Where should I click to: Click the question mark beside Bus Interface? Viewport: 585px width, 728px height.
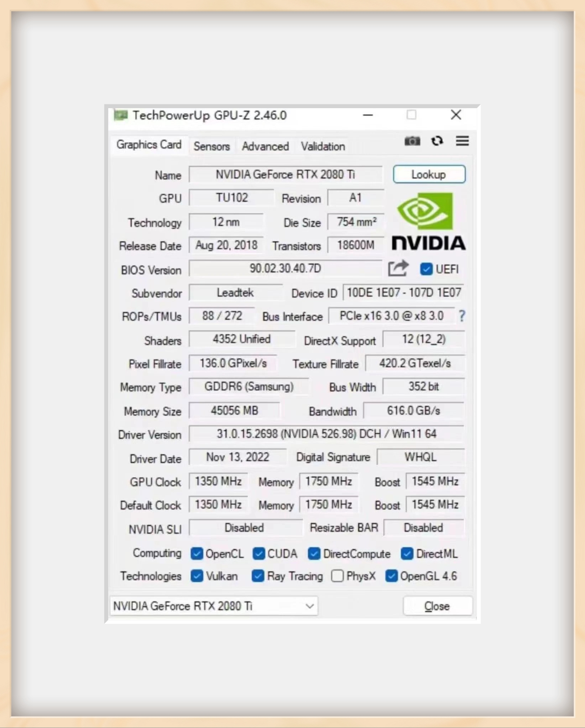click(x=462, y=316)
